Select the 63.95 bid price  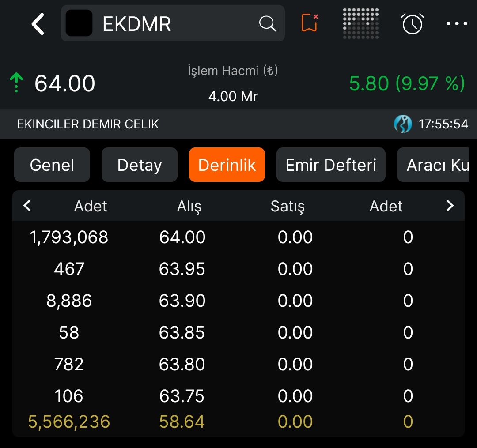click(182, 269)
